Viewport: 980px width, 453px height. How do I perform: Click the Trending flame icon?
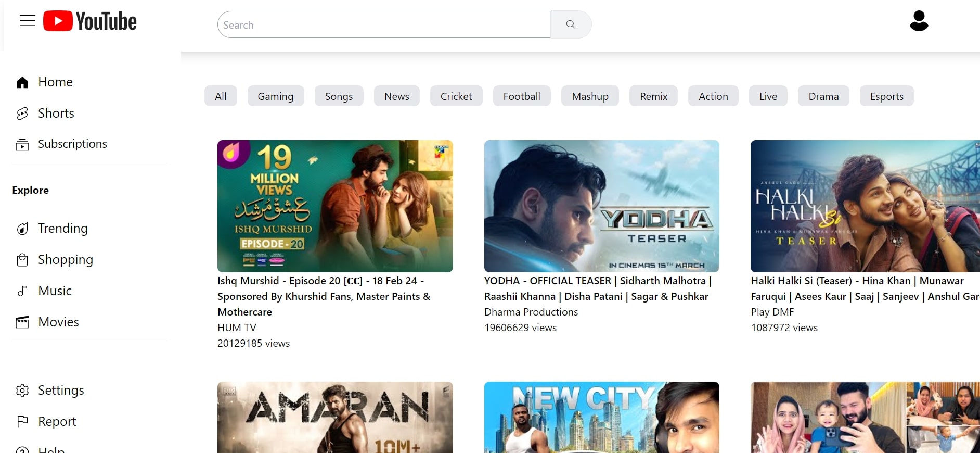(x=22, y=229)
